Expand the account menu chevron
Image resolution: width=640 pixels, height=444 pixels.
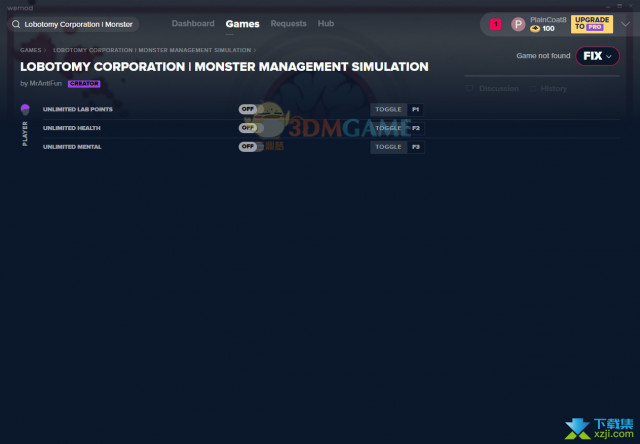[625, 24]
